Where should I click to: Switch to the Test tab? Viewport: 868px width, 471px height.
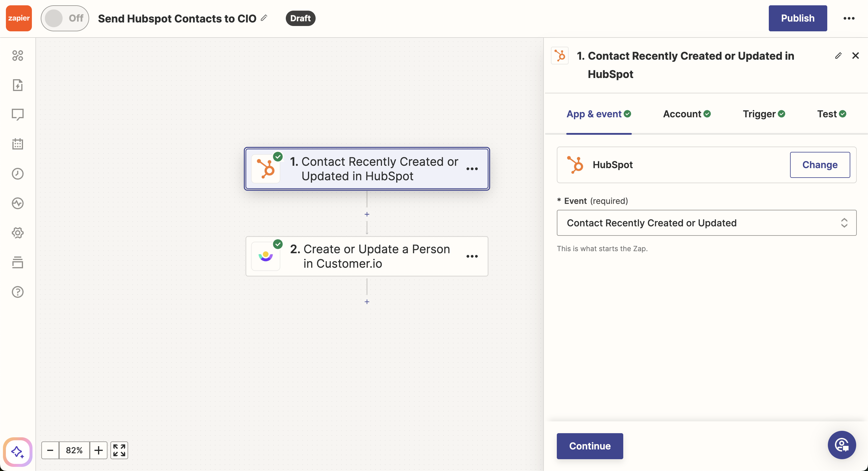pos(832,114)
